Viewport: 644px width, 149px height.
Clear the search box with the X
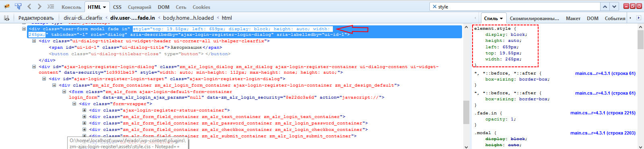coord(434,6)
